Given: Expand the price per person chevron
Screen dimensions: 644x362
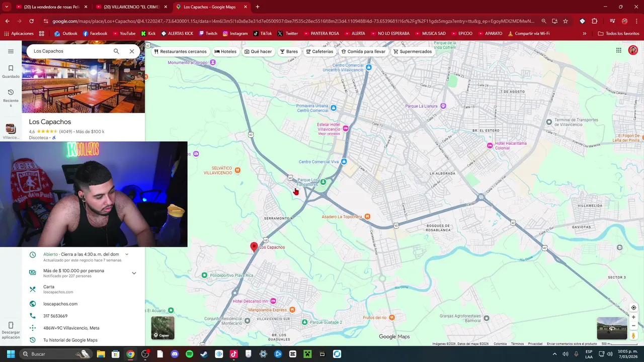Looking at the screenshot, I should point(134,273).
